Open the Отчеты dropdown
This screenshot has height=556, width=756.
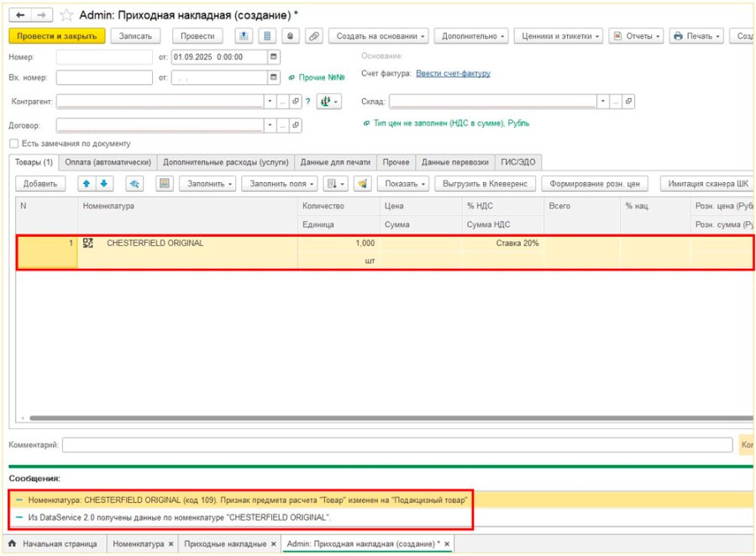[636, 36]
